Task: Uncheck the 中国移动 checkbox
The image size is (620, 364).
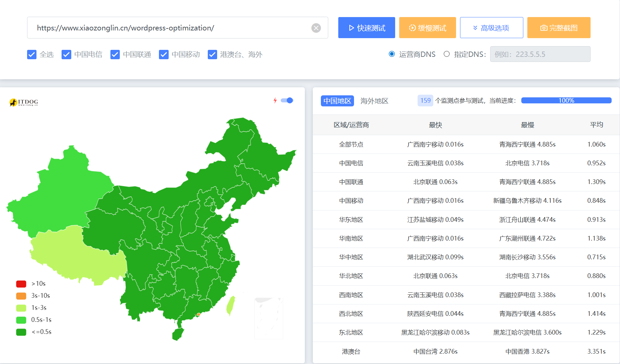Action: (x=164, y=54)
